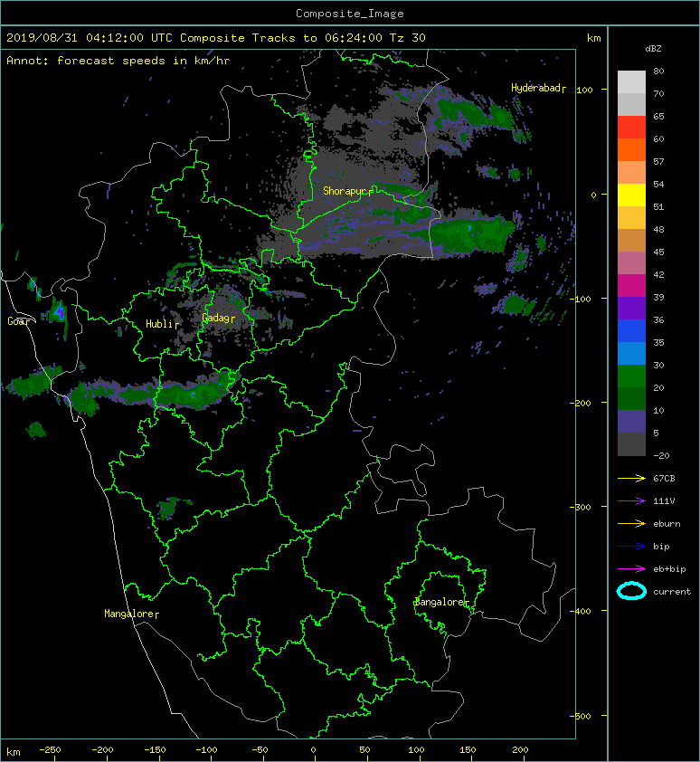
Task: Click the 45 value on the dBZ scale
Action: [658, 252]
